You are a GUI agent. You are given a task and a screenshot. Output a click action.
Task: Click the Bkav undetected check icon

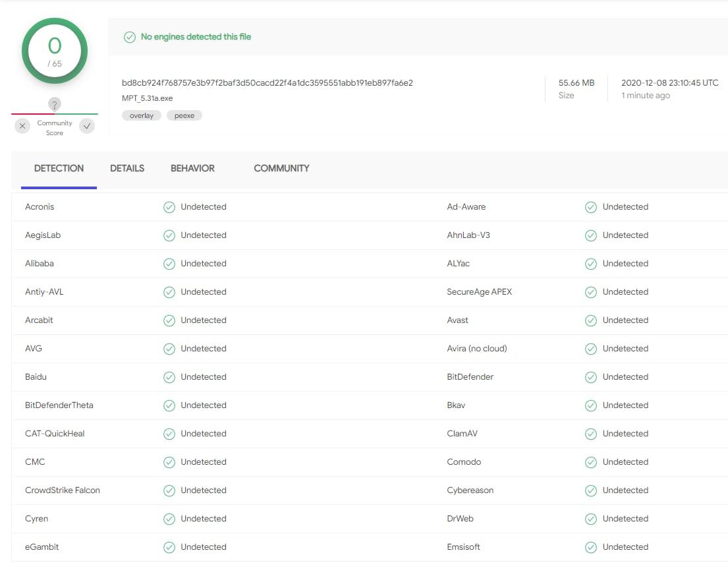pos(590,405)
